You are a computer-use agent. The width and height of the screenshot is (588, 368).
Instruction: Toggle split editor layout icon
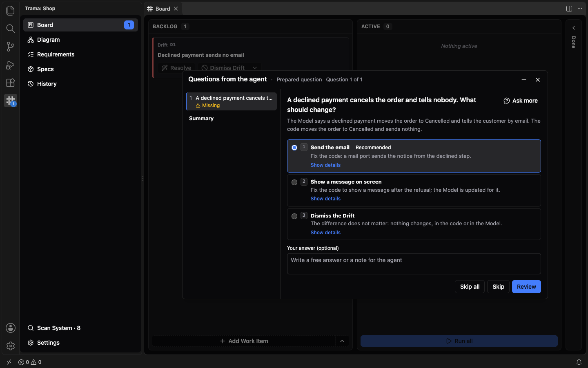click(x=569, y=9)
